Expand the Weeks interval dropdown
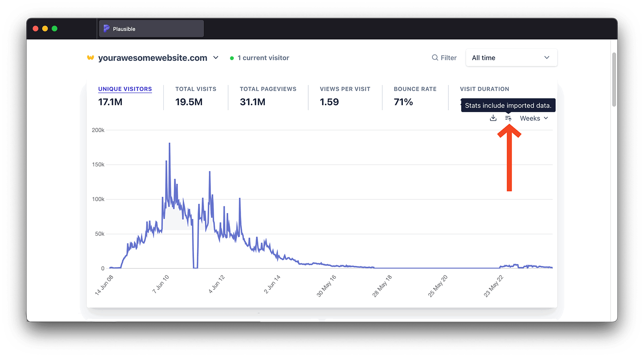The height and width of the screenshot is (357, 644). [534, 118]
